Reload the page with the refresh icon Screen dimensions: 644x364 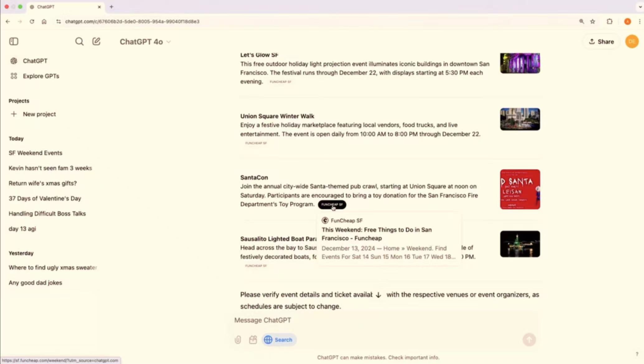32,21
